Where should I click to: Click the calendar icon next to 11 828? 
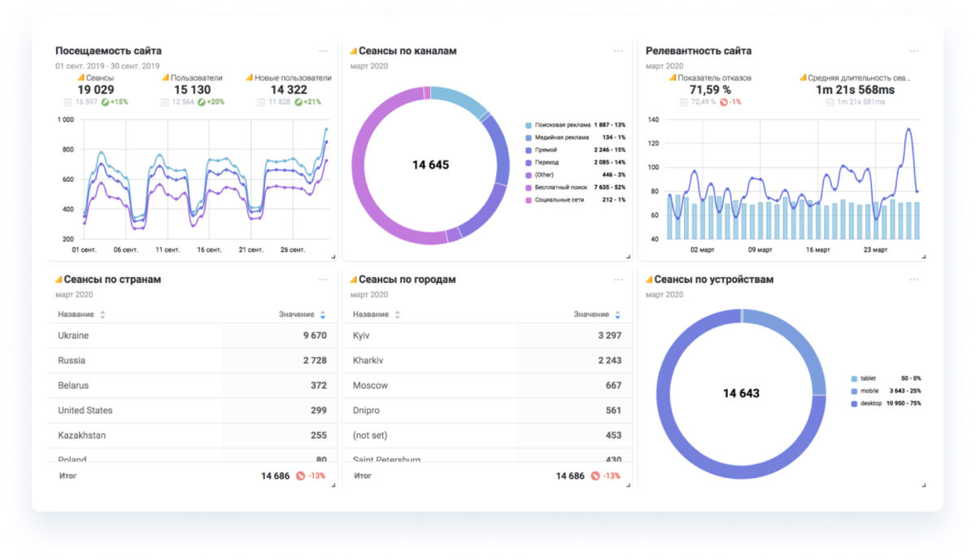(x=262, y=102)
